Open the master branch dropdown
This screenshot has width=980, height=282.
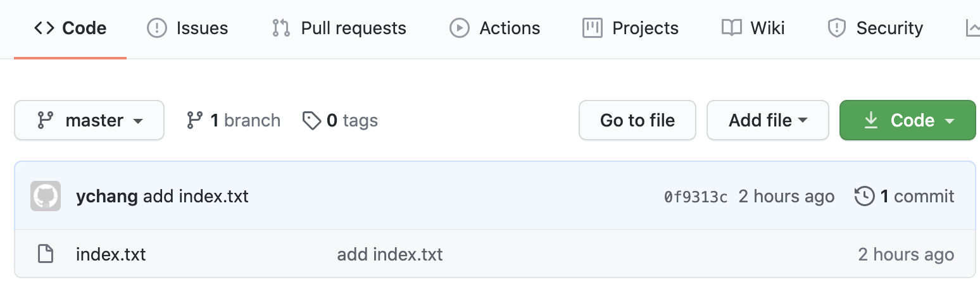pos(89,120)
